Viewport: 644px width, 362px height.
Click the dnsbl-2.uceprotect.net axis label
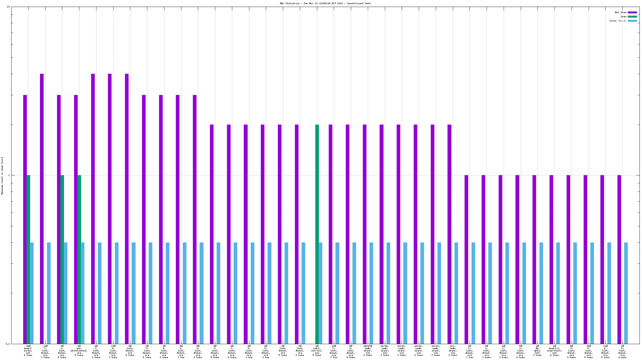click(554, 351)
